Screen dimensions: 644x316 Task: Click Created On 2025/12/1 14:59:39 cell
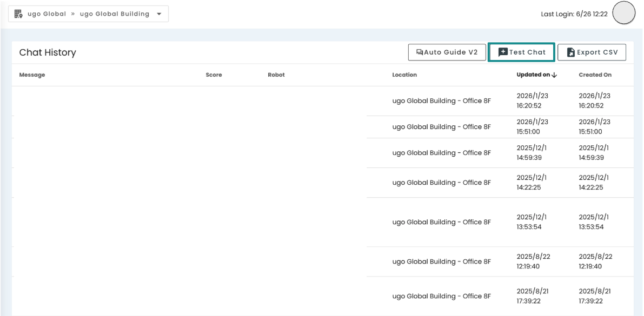594,153
